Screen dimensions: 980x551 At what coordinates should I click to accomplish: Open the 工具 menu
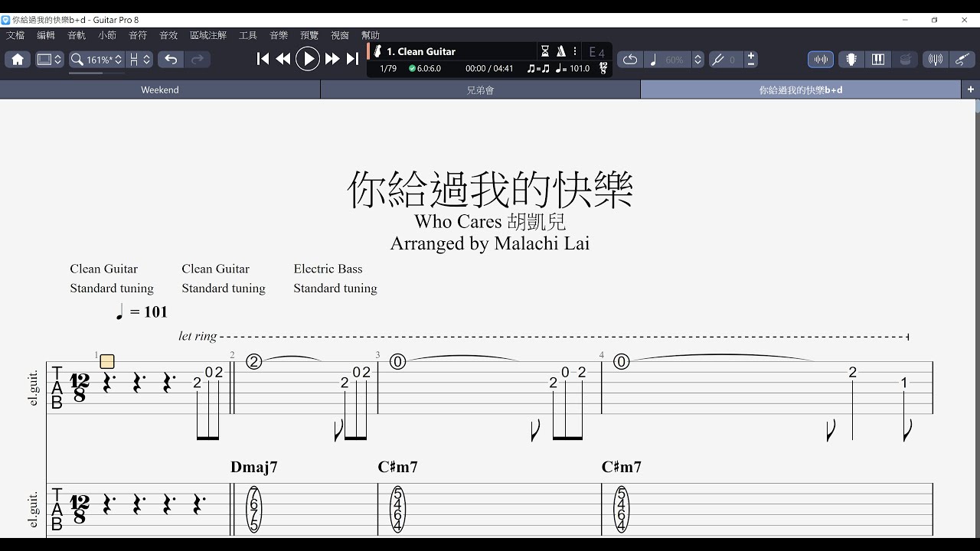(x=248, y=35)
